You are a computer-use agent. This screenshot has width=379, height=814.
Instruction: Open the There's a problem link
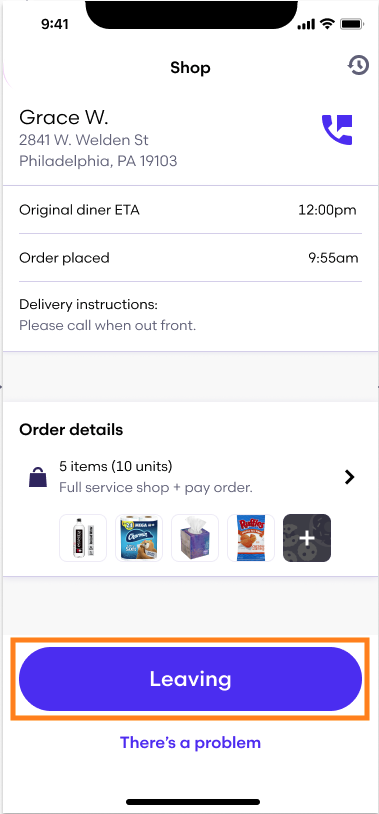point(190,742)
